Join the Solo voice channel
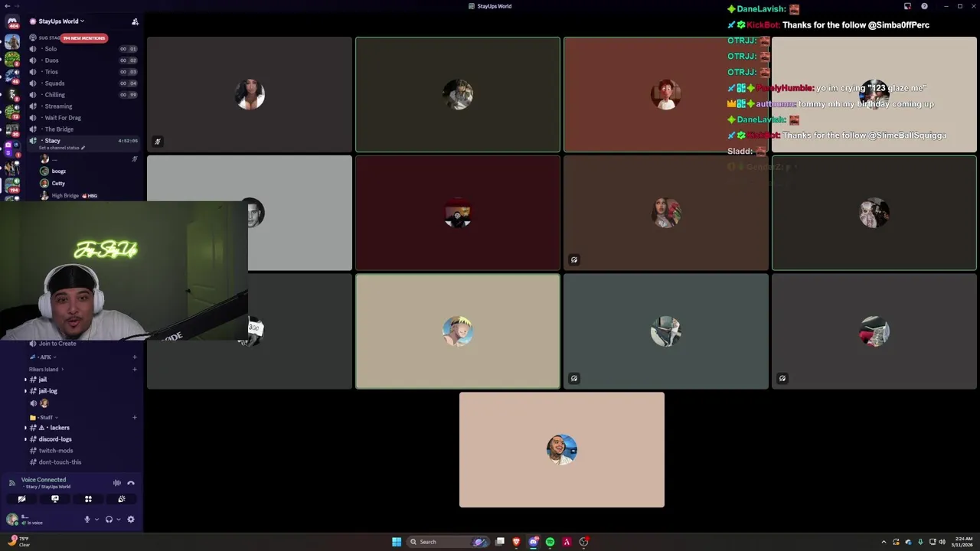The image size is (980, 551). tap(84, 49)
